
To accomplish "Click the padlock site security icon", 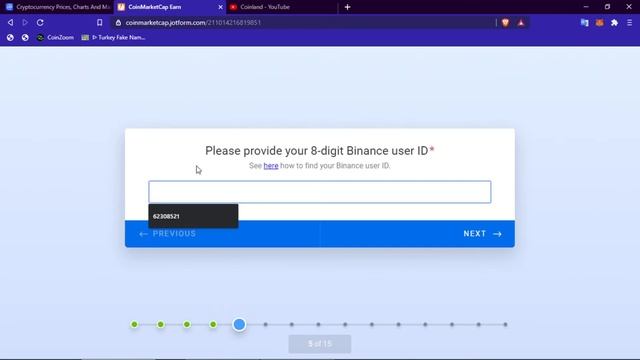I will click(x=118, y=23).
